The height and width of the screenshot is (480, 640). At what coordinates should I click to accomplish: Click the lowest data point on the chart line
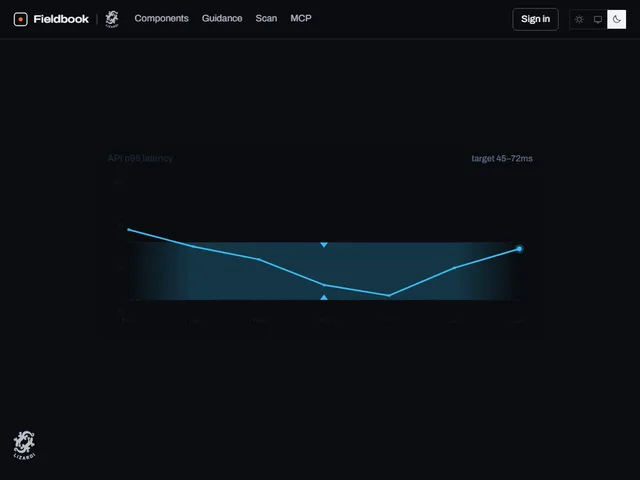[x=389, y=295]
